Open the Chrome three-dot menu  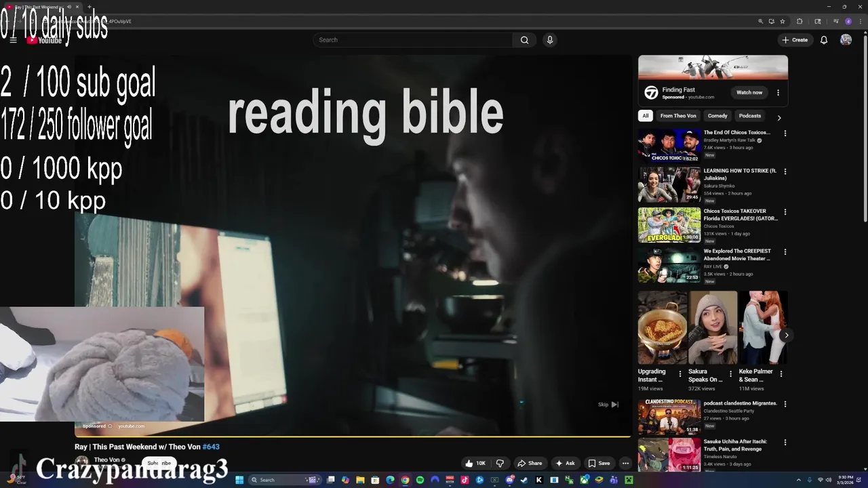tap(861, 21)
